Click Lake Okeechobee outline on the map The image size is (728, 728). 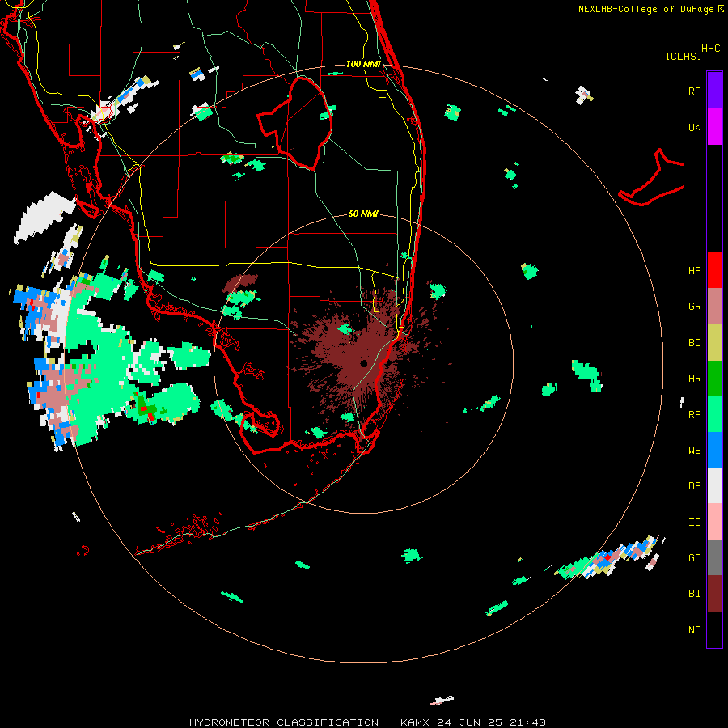tap(294, 123)
